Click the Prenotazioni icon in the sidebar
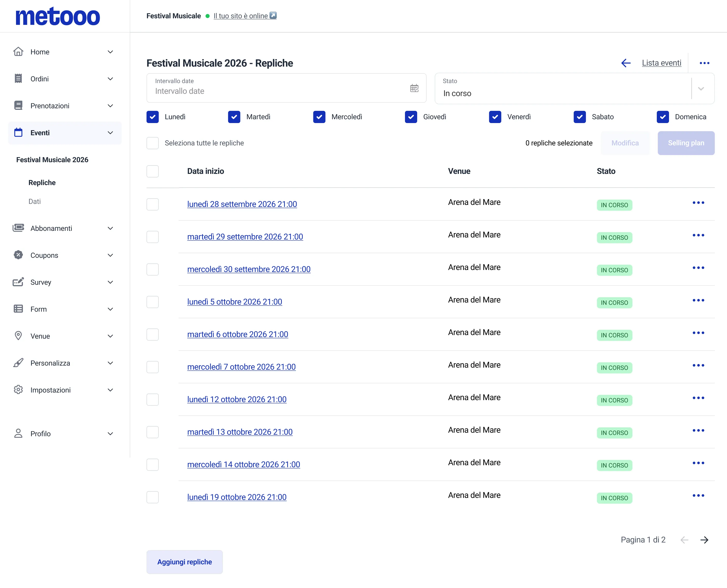727x588 pixels. (x=18, y=105)
